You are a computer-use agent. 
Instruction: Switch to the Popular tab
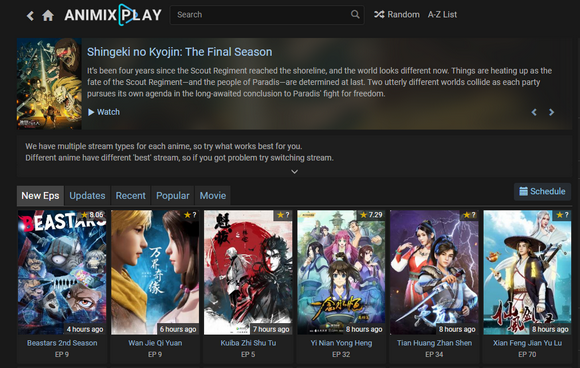[173, 196]
